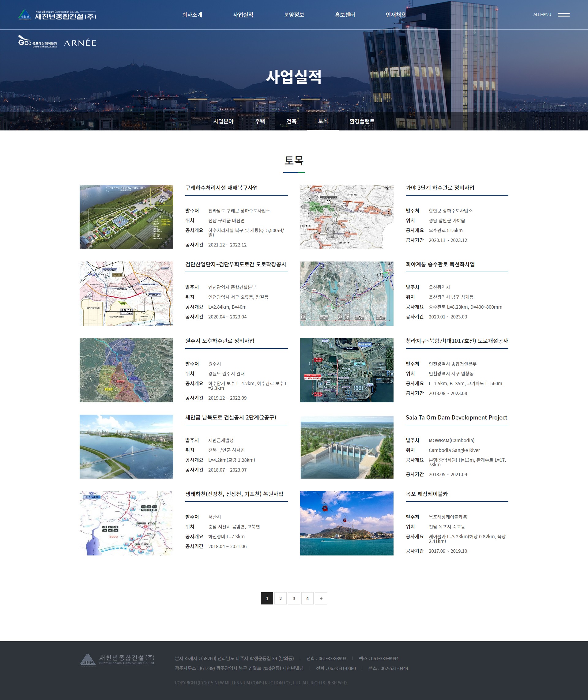This screenshot has height=700, width=588.
Task: Click title 청라지구~북항간(대1017호선) 도로개설공사
Action: (457, 341)
